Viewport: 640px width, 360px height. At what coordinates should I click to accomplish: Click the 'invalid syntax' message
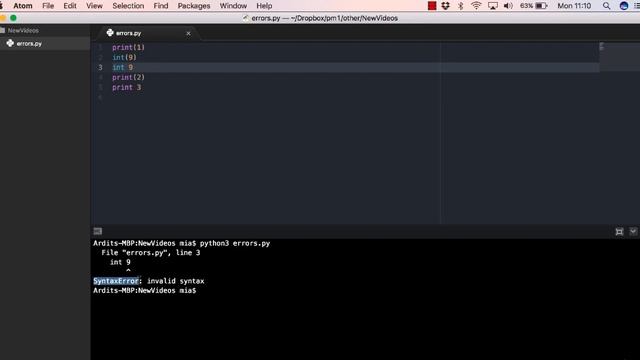[x=176, y=281]
